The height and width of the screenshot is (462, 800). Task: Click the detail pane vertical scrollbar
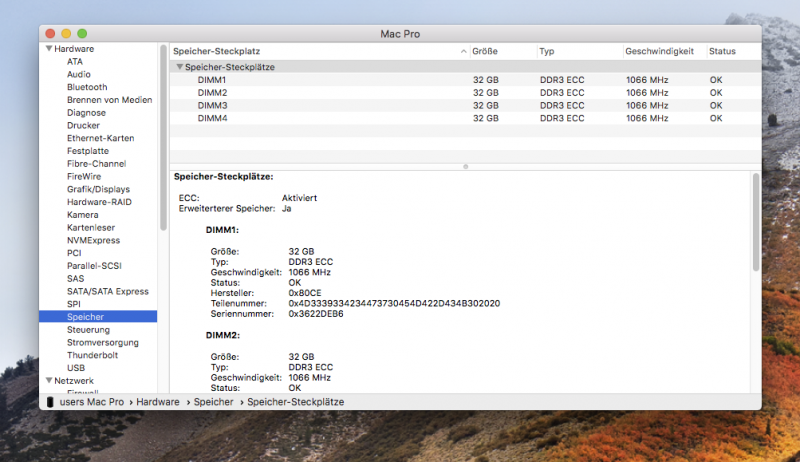pos(757,222)
